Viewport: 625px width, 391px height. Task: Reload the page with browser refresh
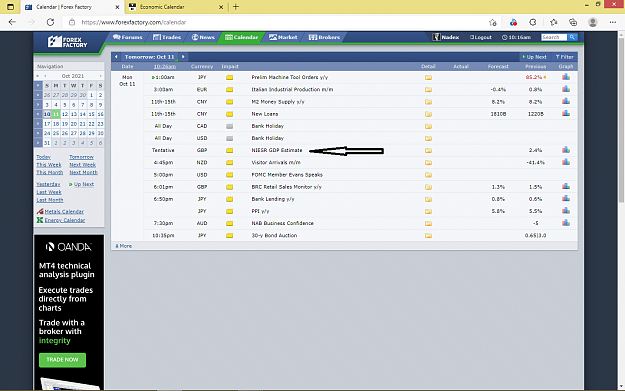pos(50,22)
